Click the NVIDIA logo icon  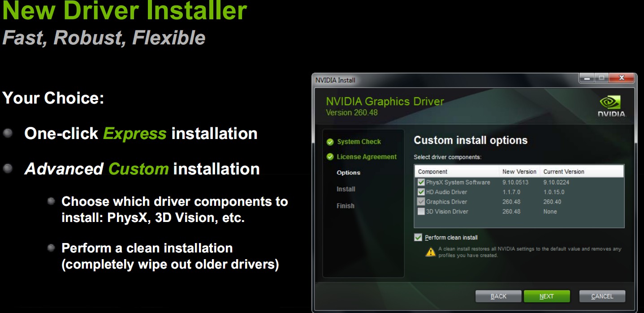point(612,107)
